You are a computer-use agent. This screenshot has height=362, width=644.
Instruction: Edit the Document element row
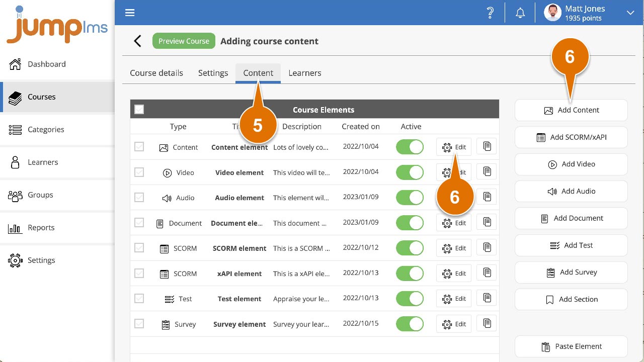[454, 223]
